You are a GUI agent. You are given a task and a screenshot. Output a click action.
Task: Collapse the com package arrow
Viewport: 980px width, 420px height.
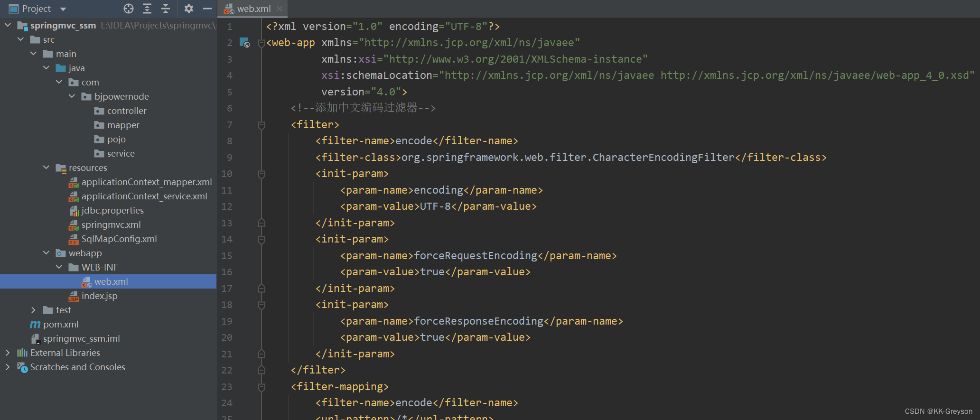coord(59,82)
